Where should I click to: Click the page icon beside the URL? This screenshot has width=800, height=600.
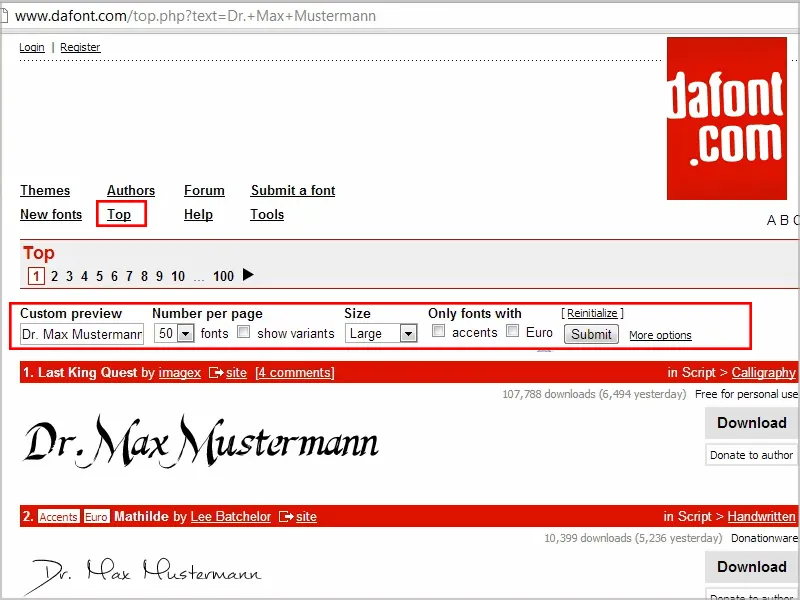click(4, 16)
